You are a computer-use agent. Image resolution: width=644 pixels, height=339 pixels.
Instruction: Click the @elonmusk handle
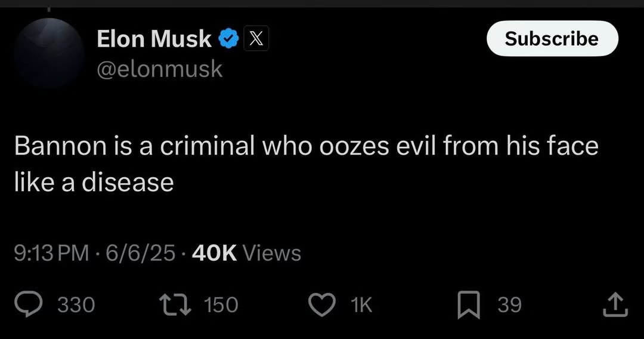tap(160, 69)
